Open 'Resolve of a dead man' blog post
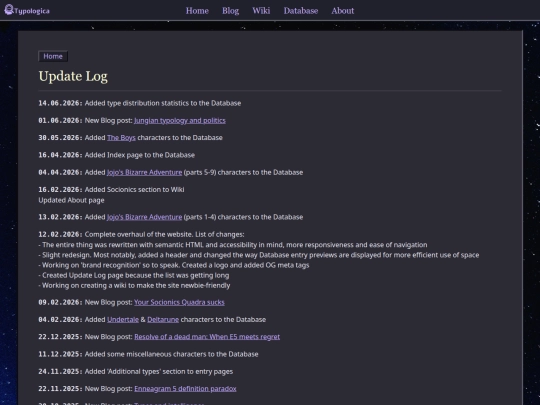540x405 pixels. point(207,337)
